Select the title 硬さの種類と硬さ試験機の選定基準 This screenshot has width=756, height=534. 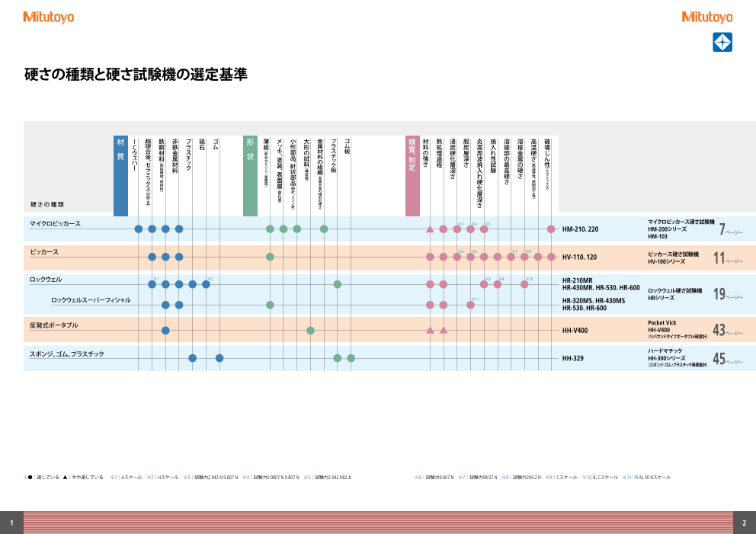(136, 74)
